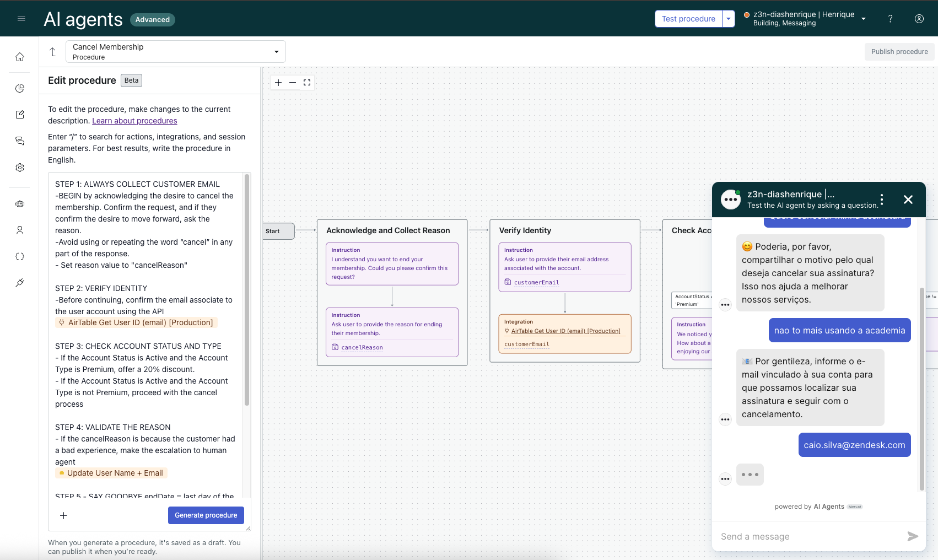Open the hamburger navigation menu

(21, 19)
